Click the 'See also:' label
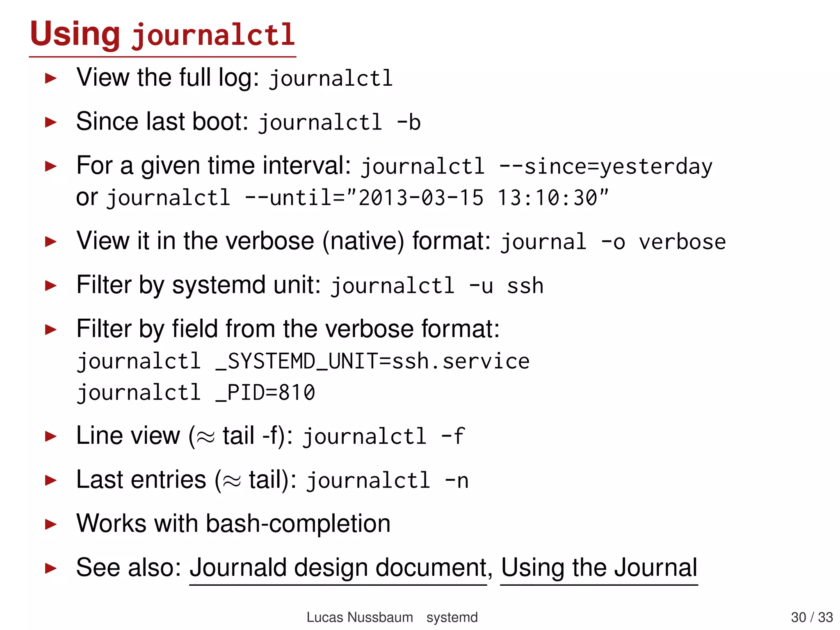The image size is (840, 630). click(x=129, y=568)
